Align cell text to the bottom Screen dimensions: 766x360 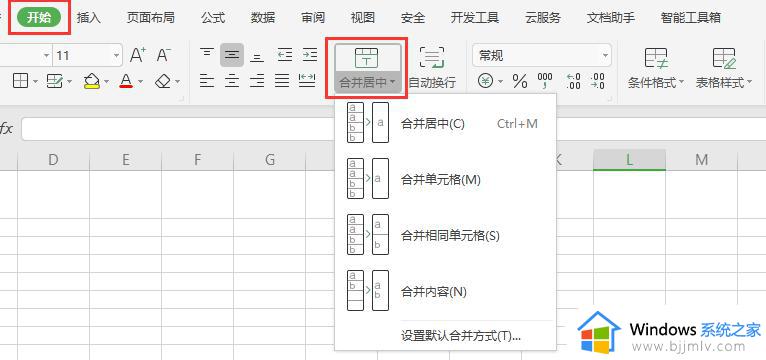click(x=257, y=57)
